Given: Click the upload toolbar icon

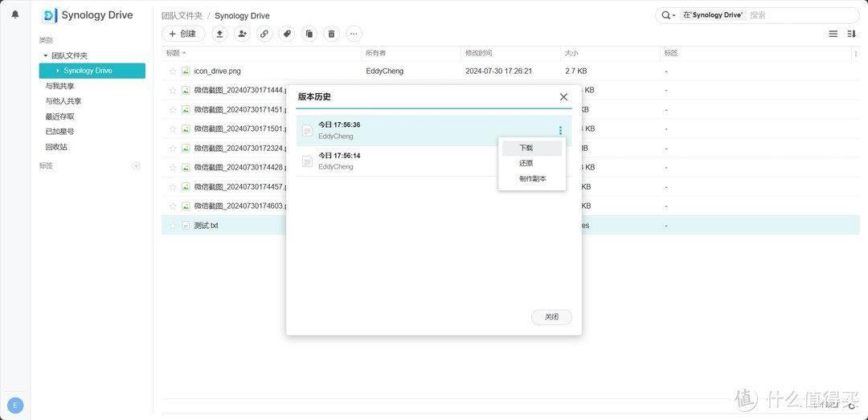Looking at the screenshot, I should point(219,34).
